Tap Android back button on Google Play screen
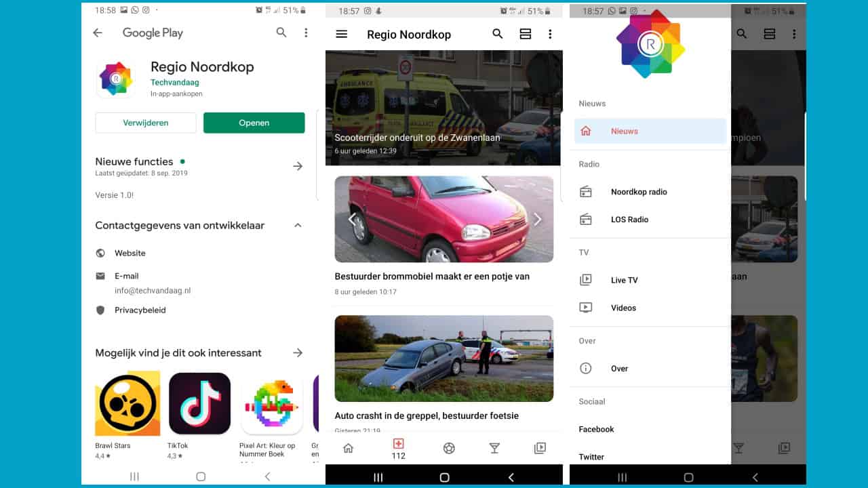The width and height of the screenshot is (868, 488). click(267, 476)
